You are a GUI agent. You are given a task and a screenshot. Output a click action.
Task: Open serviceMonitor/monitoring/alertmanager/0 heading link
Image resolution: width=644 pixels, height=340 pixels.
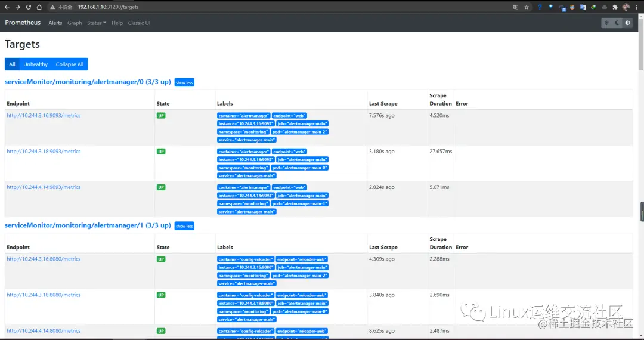(x=88, y=82)
